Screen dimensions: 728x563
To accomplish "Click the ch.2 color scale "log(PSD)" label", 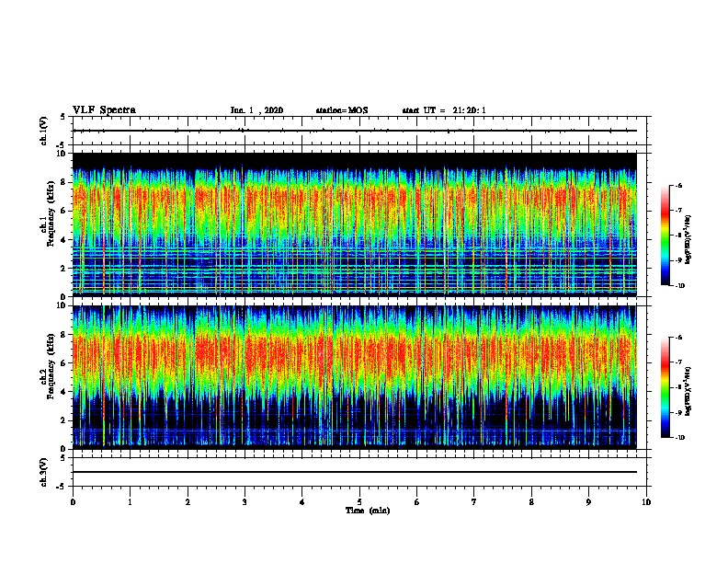I will pos(688,391).
